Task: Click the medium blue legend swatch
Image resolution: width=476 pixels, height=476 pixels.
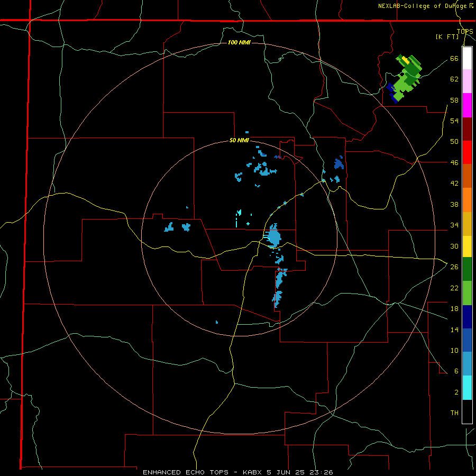Action: pyautogui.click(x=467, y=340)
